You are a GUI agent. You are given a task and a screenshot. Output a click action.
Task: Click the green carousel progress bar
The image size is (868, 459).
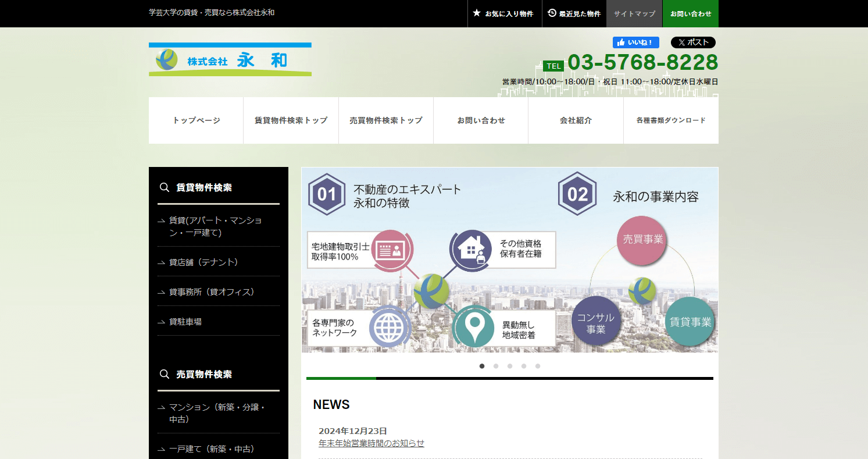point(341,378)
